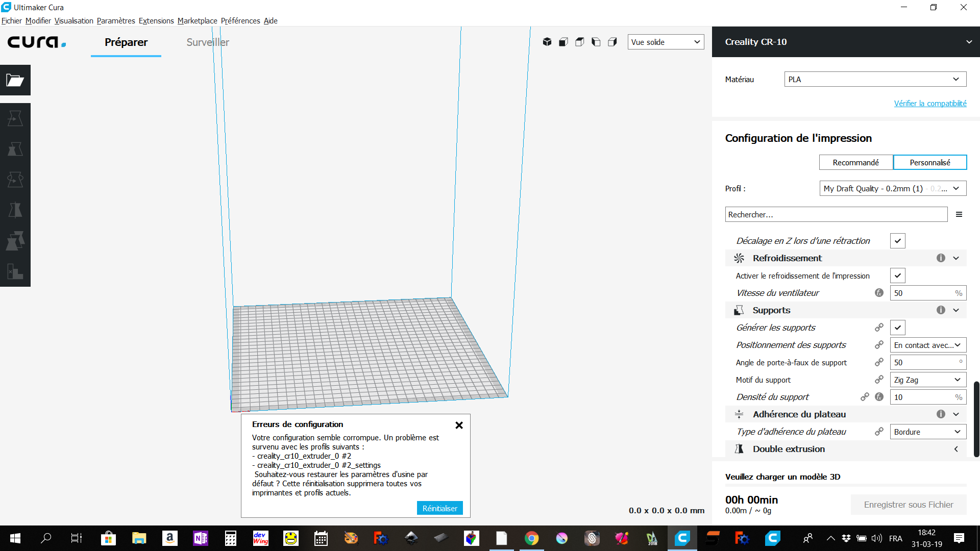Open the Aide menu
980x551 pixels.
pos(271,21)
